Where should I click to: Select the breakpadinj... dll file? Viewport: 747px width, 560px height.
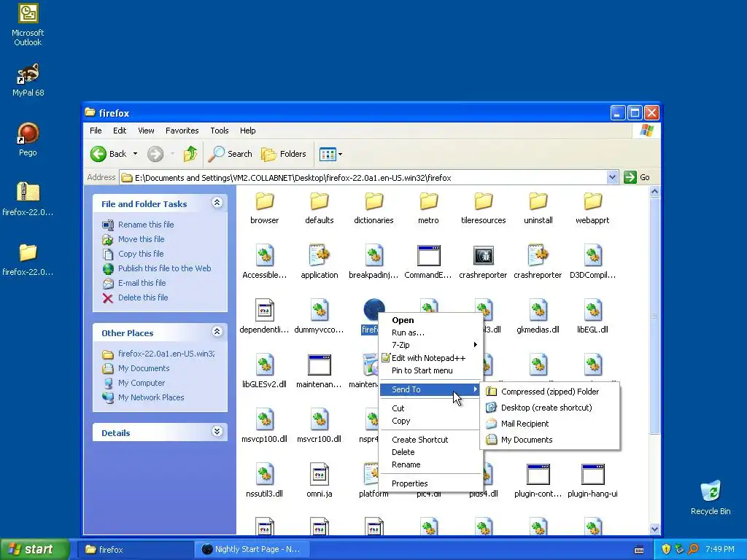[x=374, y=262]
